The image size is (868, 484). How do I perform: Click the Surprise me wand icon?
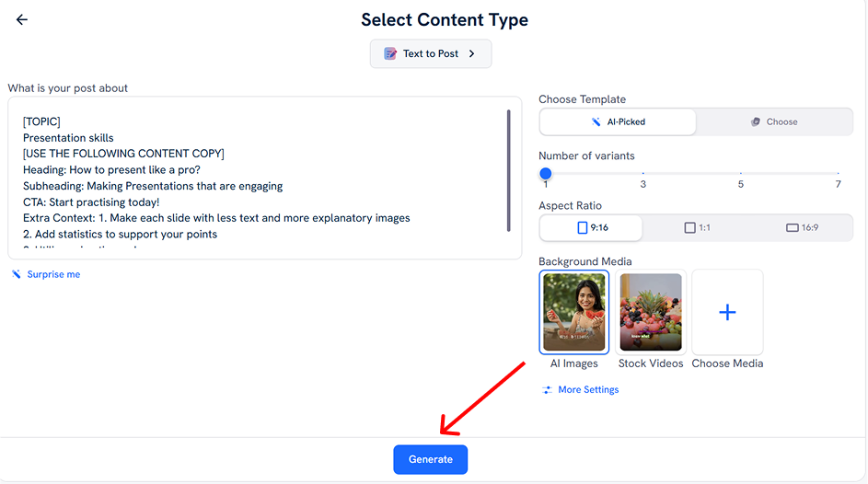17,274
